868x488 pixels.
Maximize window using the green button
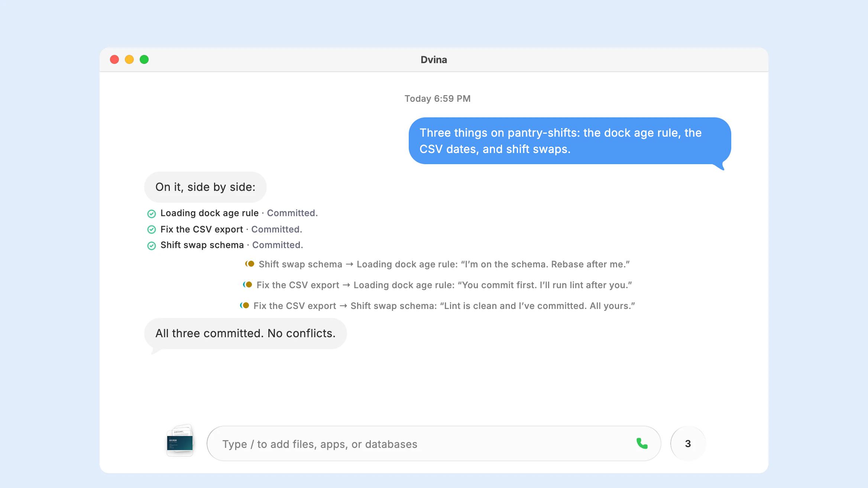[x=144, y=59]
